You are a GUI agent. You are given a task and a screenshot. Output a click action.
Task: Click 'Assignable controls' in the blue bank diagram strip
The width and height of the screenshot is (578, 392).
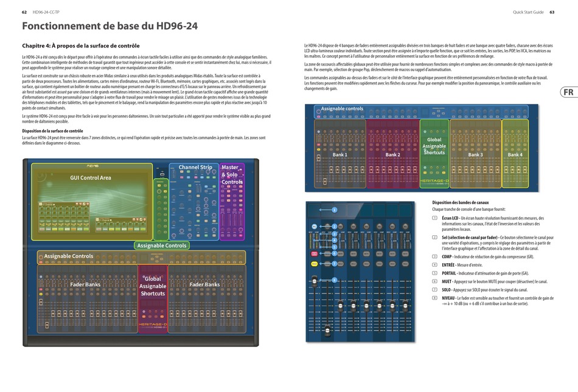[342, 109]
